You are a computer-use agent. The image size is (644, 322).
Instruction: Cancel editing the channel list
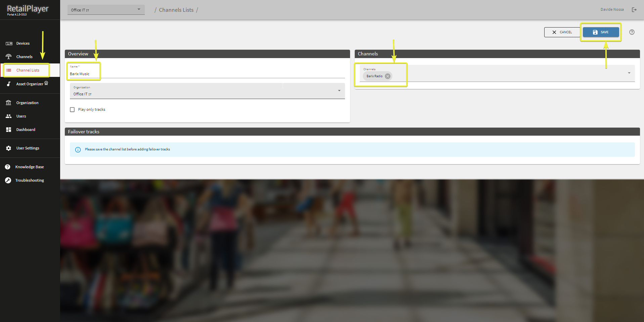click(562, 32)
